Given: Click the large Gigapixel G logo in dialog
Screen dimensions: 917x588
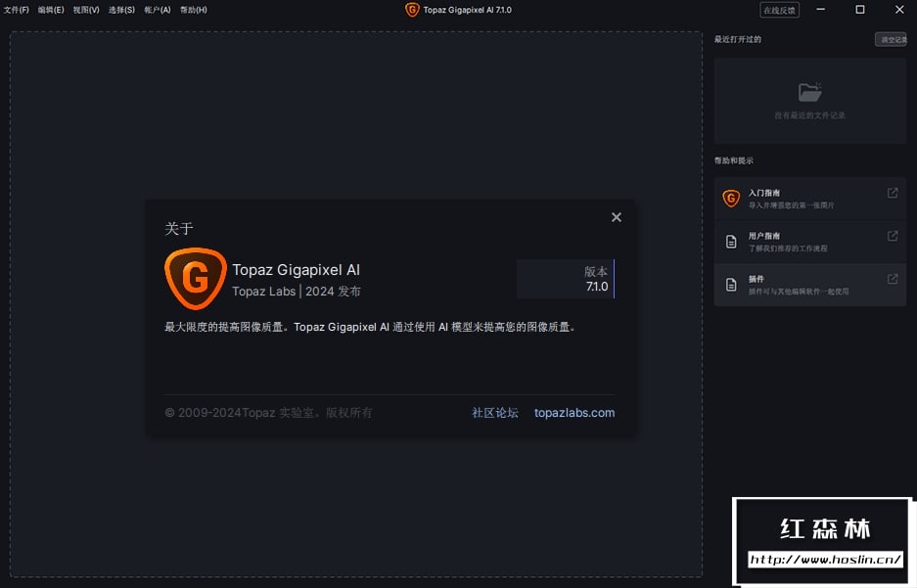Looking at the screenshot, I should coord(196,279).
